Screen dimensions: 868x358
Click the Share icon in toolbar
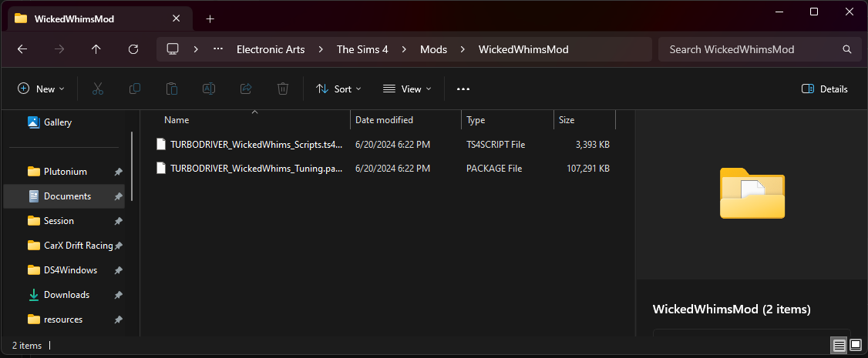[x=246, y=89]
